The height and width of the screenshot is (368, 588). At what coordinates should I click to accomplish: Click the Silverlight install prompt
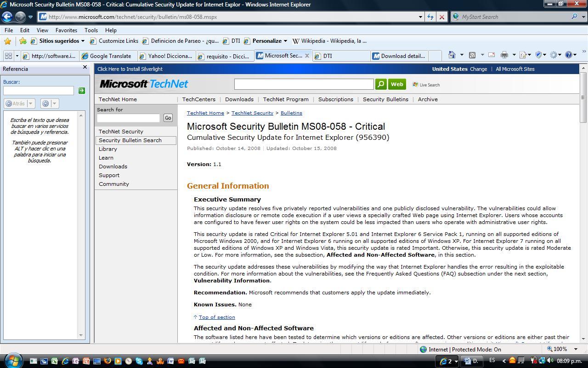pyautogui.click(x=130, y=69)
